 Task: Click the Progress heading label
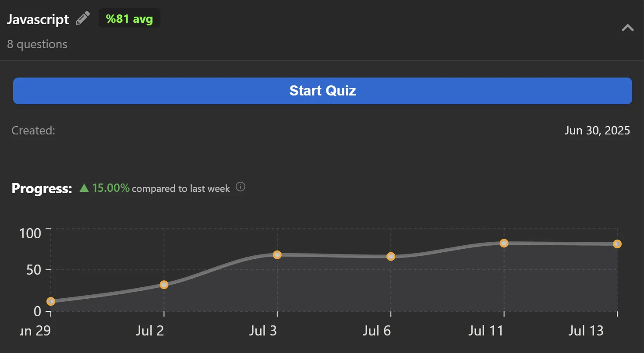pos(42,189)
